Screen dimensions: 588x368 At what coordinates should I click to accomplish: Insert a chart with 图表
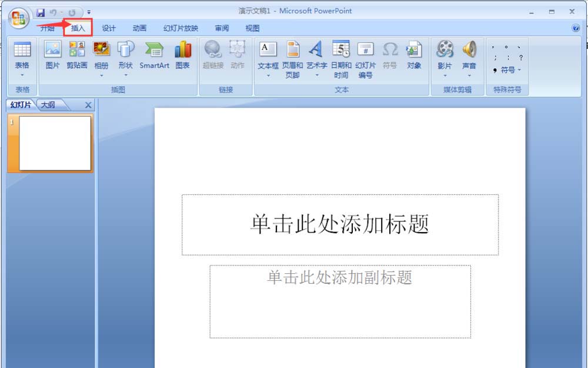[x=183, y=55]
